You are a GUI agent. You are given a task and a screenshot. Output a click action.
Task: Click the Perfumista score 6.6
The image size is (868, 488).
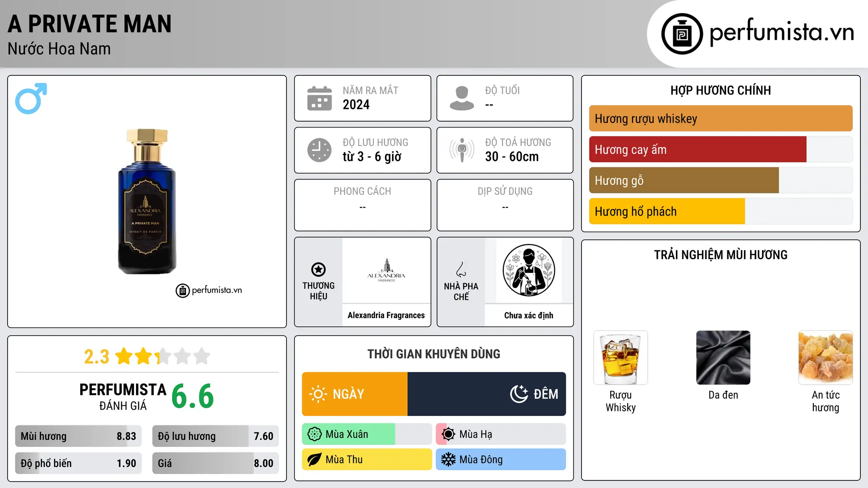[193, 396]
